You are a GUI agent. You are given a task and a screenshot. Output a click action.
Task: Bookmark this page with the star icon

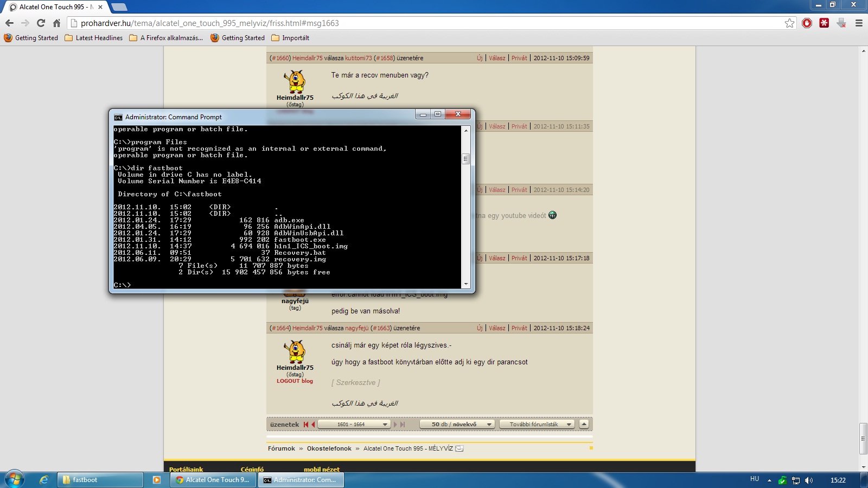[789, 23]
